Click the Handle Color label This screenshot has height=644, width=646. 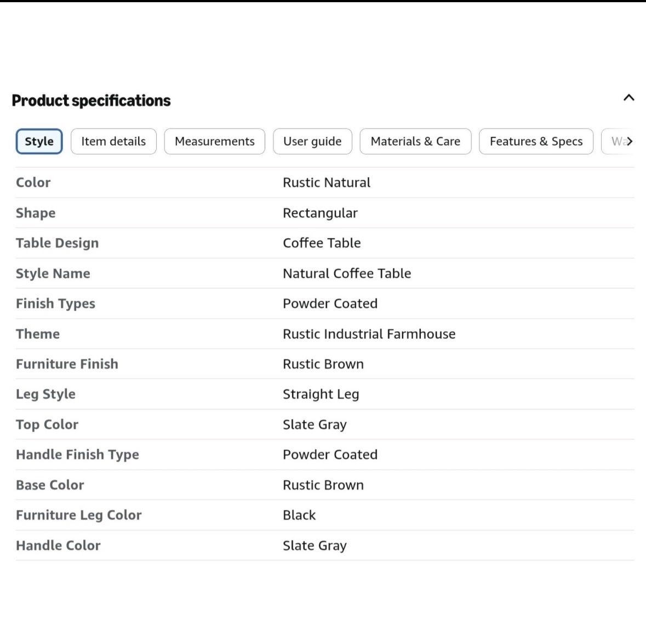click(x=58, y=545)
